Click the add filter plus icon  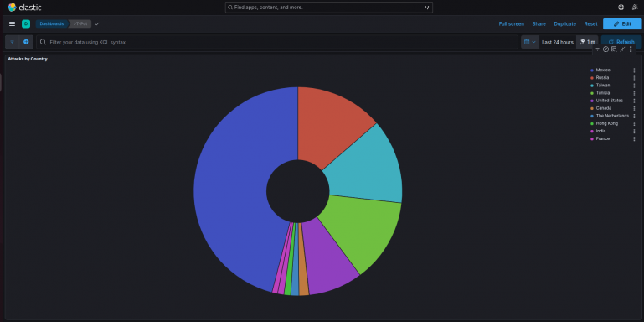click(26, 42)
